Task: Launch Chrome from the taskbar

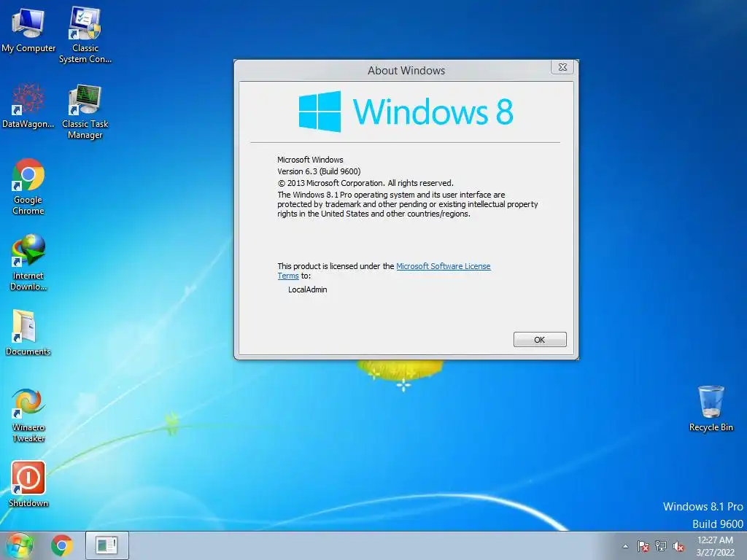Action: (x=62, y=545)
